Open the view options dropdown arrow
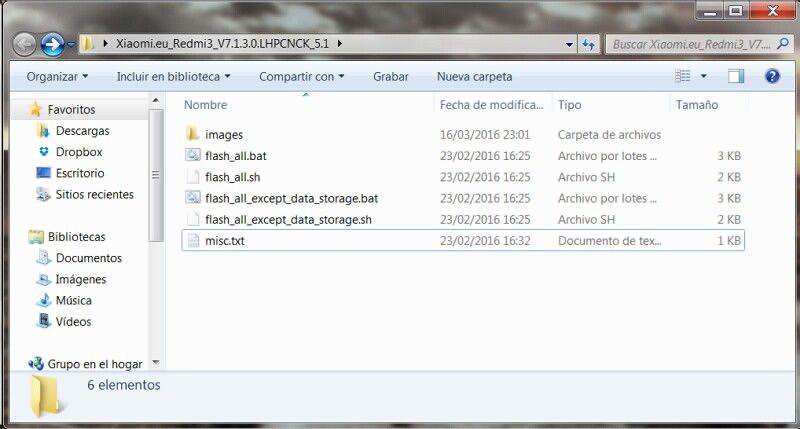 tap(704, 76)
